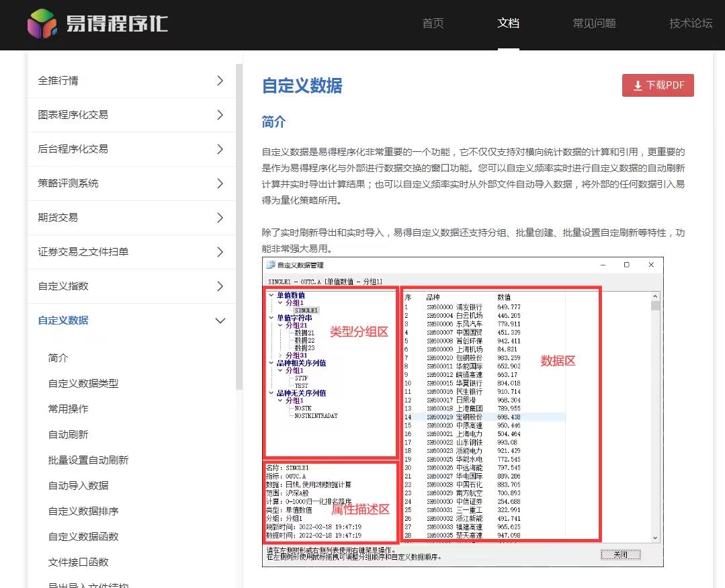Click the 自定义数据 page heading
The width and height of the screenshot is (725, 588).
coord(302,85)
